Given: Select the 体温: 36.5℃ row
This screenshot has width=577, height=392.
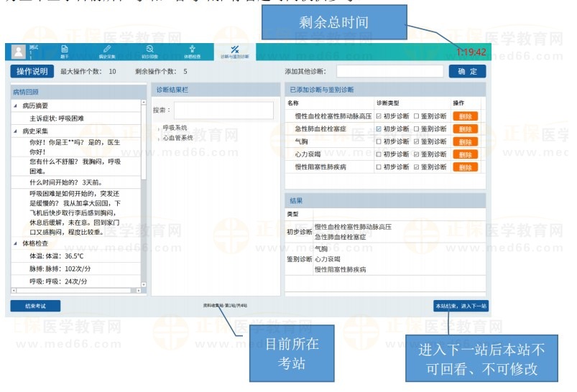Looking at the screenshot, I should (x=75, y=256).
